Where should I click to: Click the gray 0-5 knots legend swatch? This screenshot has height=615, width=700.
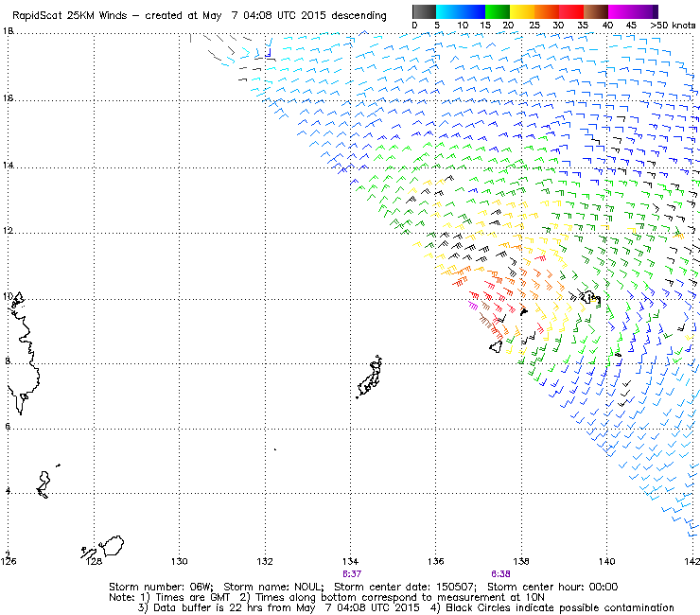pyautogui.click(x=425, y=11)
